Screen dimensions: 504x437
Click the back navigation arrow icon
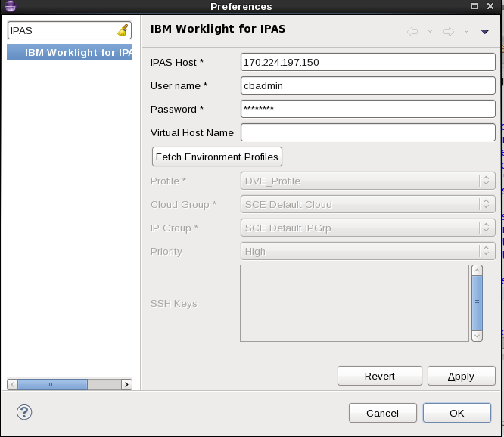pyautogui.click(x=412, y=32)
